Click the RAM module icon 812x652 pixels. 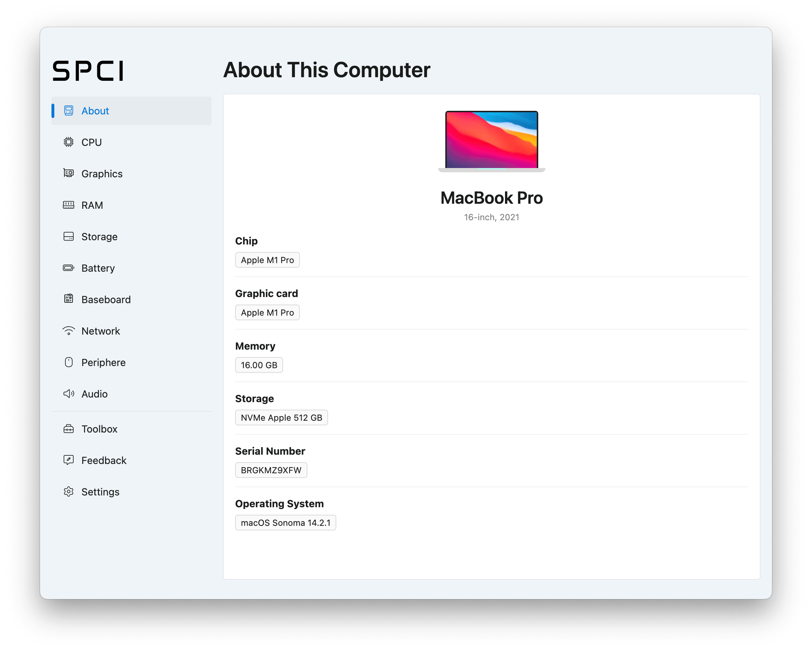click(69, 205)
